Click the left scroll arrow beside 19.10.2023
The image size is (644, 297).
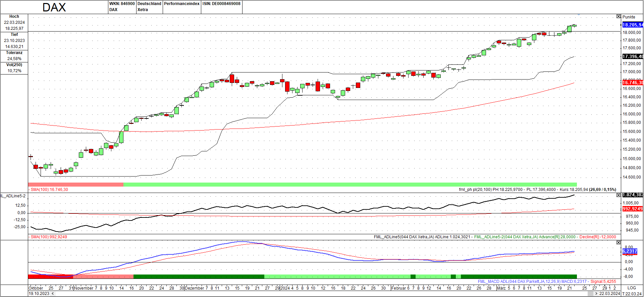[x=53, y=294]
